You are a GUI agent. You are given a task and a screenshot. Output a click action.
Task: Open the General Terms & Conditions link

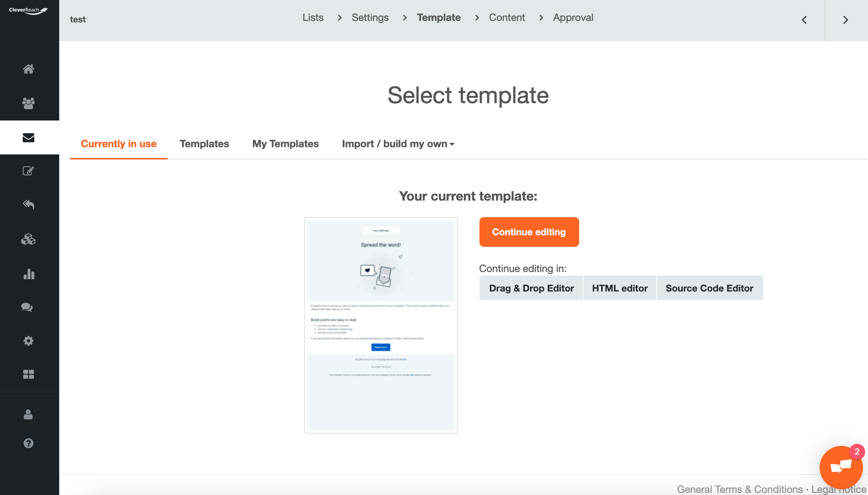tap(739, 489)
